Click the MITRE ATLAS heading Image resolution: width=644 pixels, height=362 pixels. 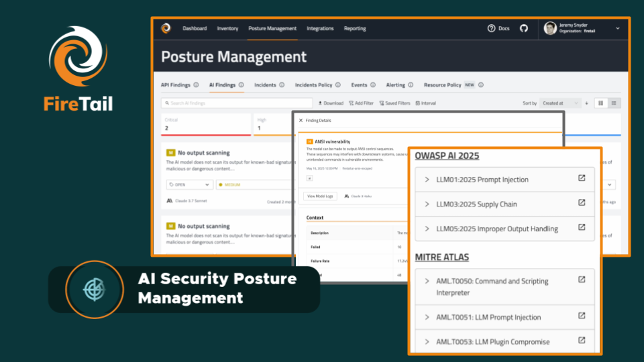[441, 257]
